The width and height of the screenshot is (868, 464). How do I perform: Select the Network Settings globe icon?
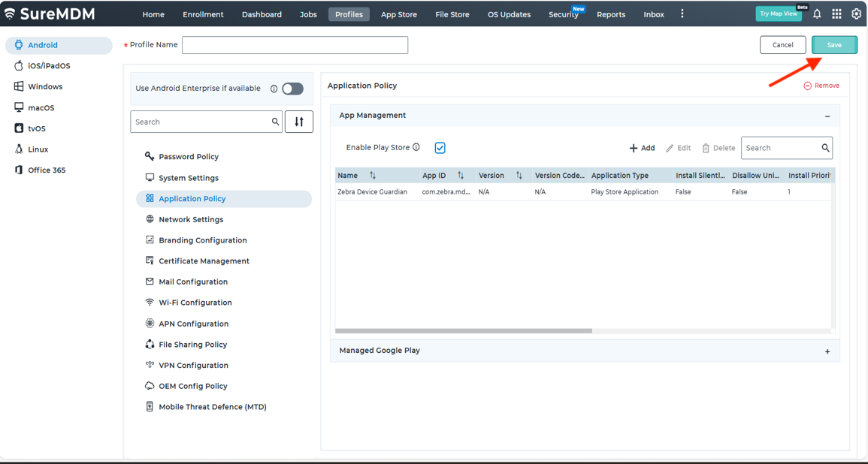(x=150, y=219)
